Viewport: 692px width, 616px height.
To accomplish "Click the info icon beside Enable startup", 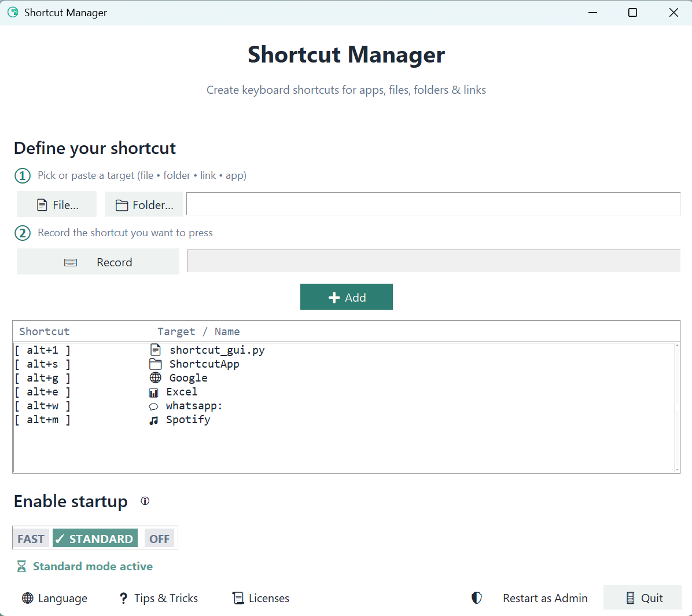I will pyautogui.click(x=145, y=501).
